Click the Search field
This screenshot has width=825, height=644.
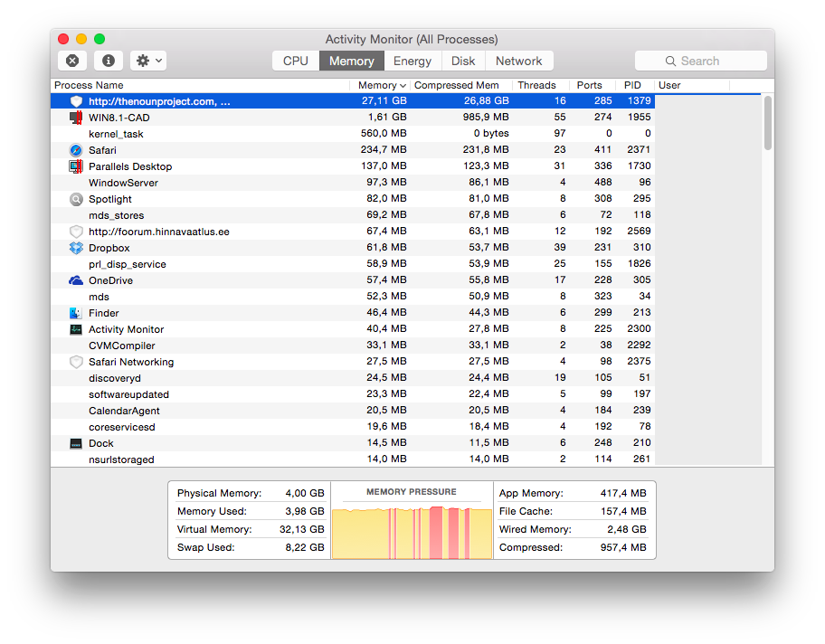point(700,61)
